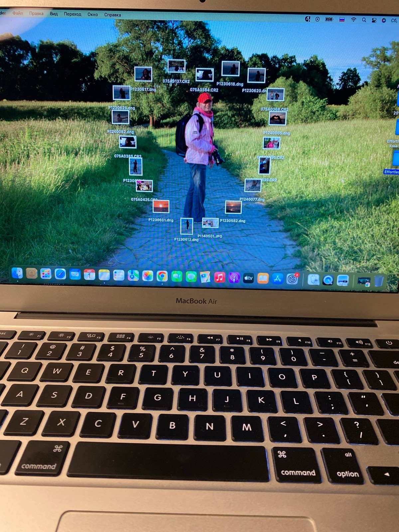Select the P1240065.dng heart-hands thumbnail
This screenshot has width=399, height=532.
[277, 118]
